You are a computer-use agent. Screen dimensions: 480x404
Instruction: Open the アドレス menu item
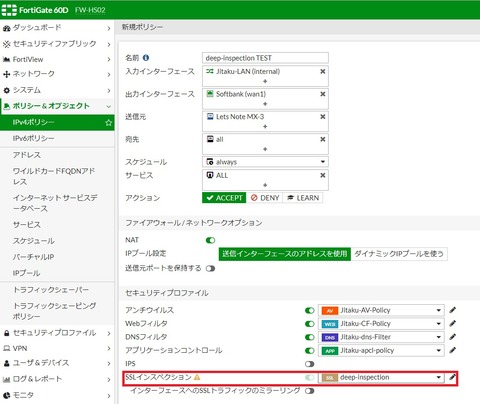tap(57, 155)
